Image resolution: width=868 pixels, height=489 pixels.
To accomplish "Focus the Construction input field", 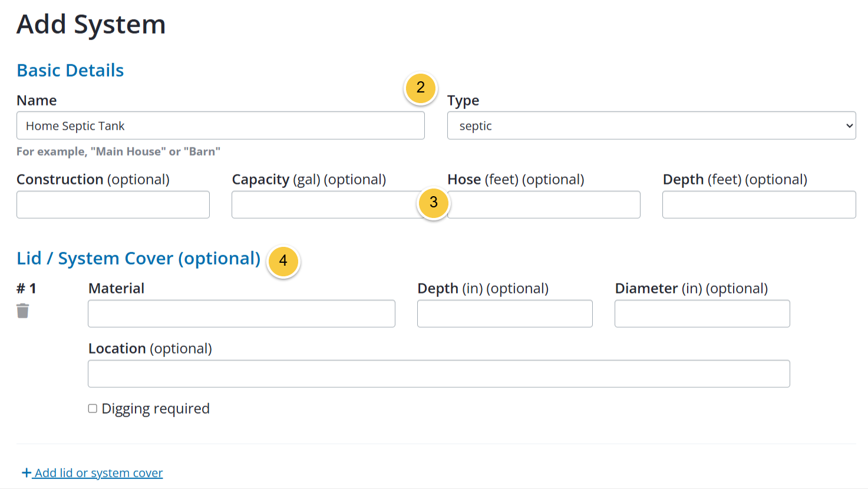I will coord(113,204).
